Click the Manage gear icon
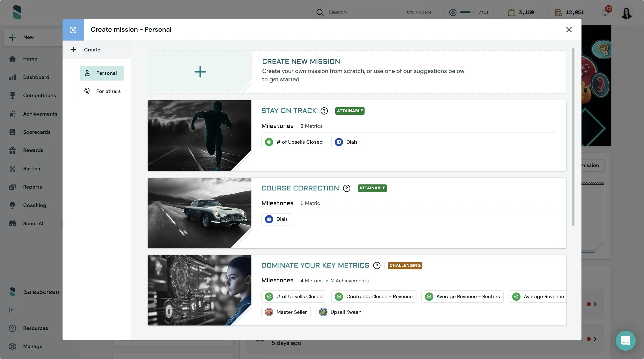The image size is (644, 359). pos(12,347)
